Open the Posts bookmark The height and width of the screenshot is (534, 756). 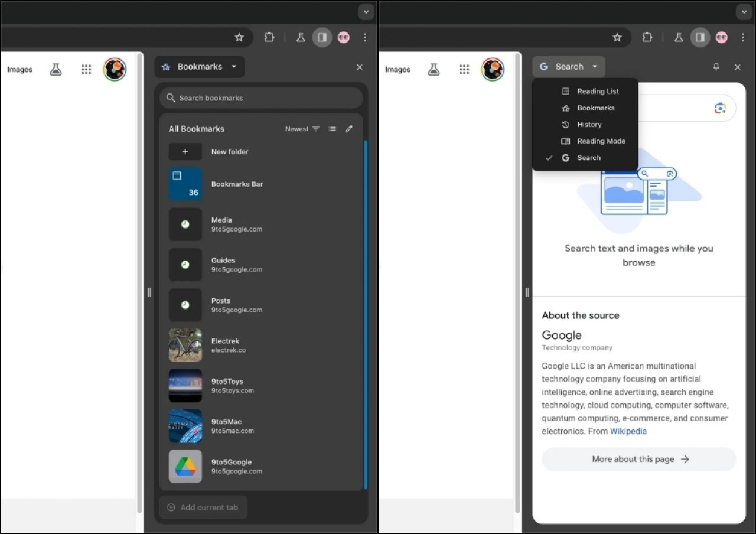coord(261,305)
